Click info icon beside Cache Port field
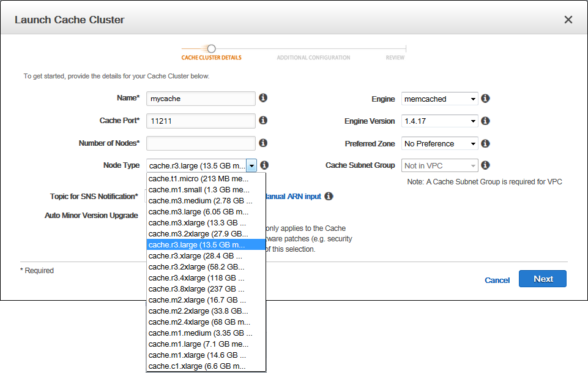 tap(263, 121)
